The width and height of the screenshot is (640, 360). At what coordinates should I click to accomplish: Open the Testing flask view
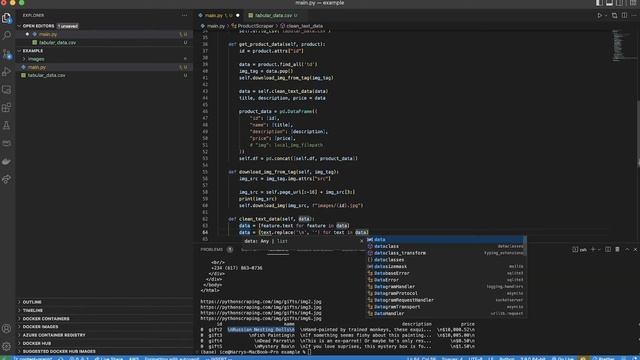click(x=7, y=125)
